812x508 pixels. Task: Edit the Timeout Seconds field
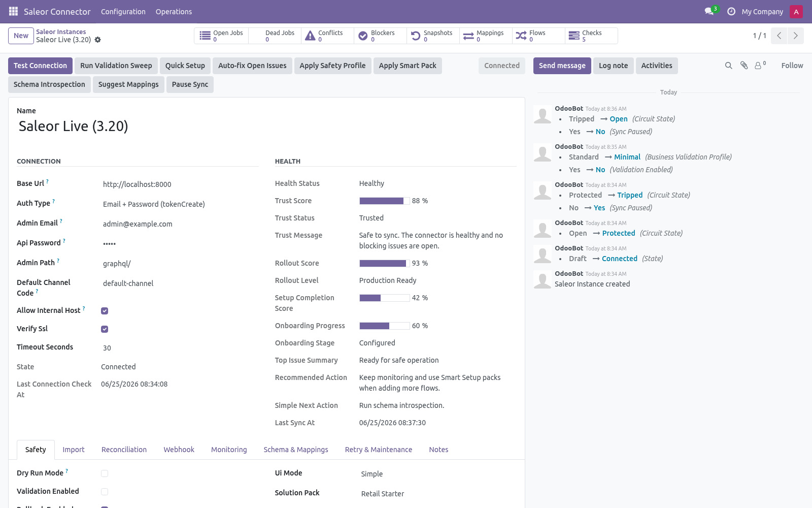pyautogui.click(x=180, y=348)
